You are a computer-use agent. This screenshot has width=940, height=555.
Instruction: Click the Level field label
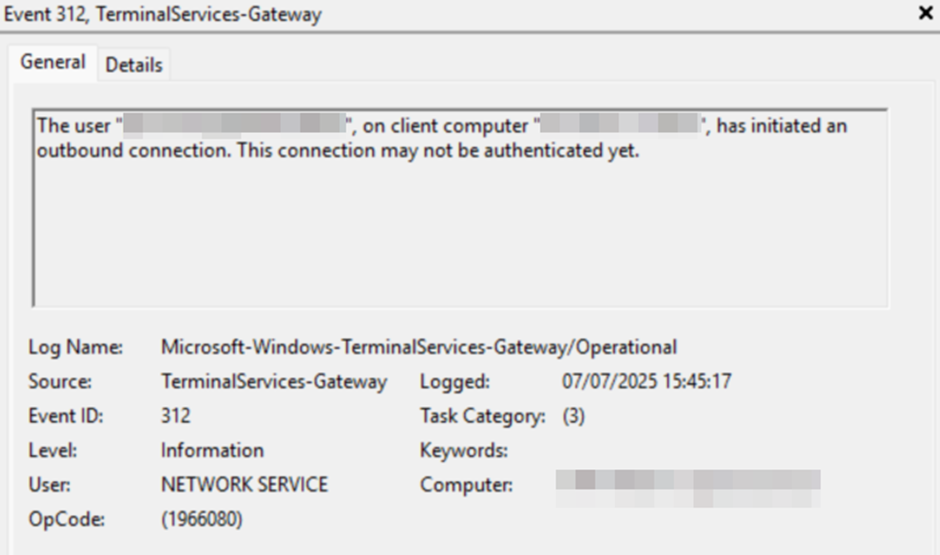tap(53, 450)
